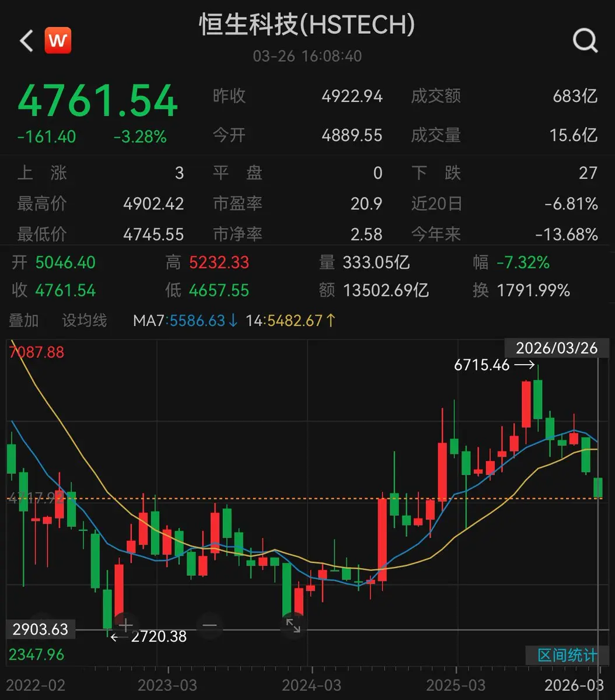This screenshot has height=700, width=615.
Task: Select 最高价 value 4902.42
Action: [x=153, y=204]
